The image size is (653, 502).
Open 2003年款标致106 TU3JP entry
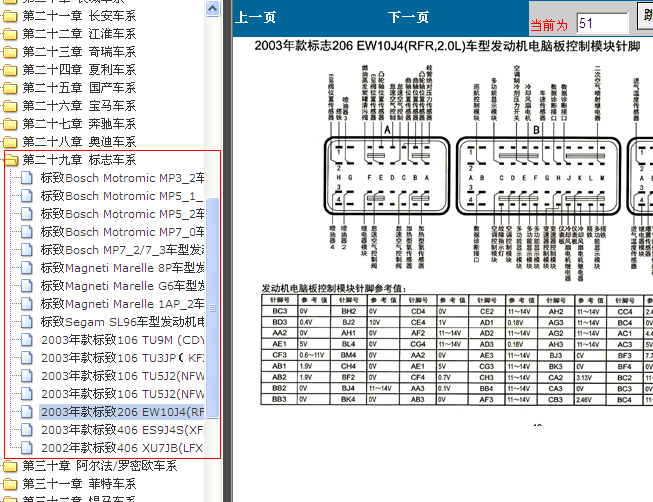pyautogui.click(x=122, y=358)
